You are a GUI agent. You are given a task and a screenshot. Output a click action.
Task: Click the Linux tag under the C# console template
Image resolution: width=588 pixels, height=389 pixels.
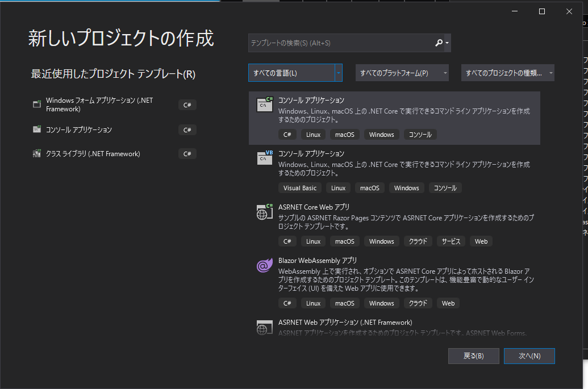coord(312,134)
